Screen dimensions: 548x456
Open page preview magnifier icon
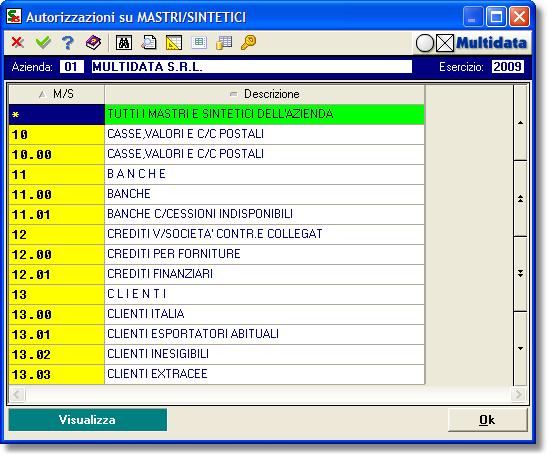149,43
